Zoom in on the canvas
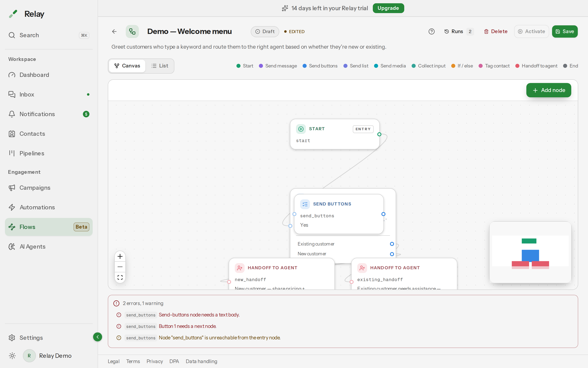Image resolution: width=588 pixels, height=368 pixels. tap(120, 256)
